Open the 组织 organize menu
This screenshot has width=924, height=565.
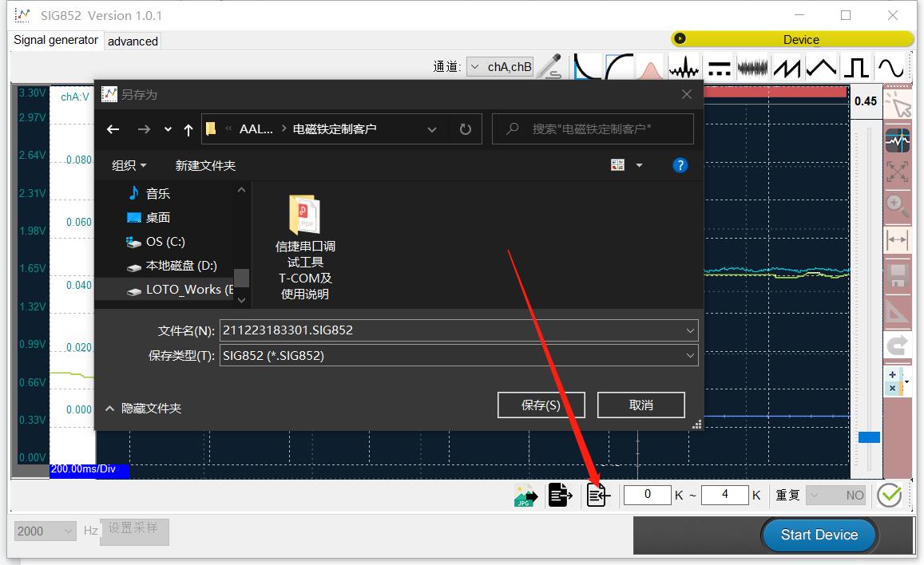(x=129, y=165)
